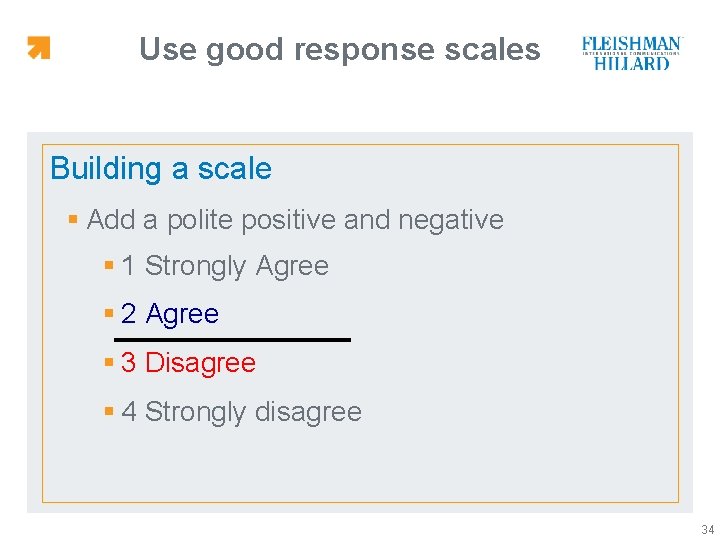The width and height of the screenshot is (720, 540).
Task: Click the word FLEISHMAN in the logo
Action: tap(631, 44)
